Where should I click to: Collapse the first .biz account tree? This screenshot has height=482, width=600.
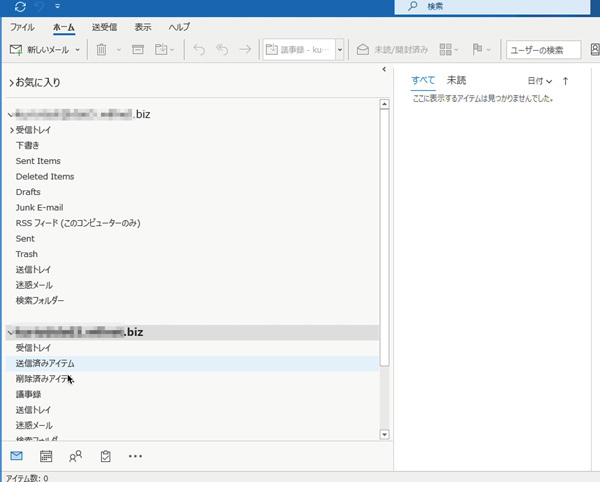point(10,115)
